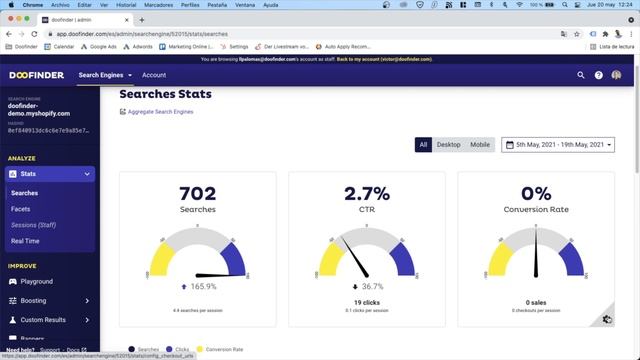
Task: Click the Playground gamepad icon
Action: tap(13, 282)
